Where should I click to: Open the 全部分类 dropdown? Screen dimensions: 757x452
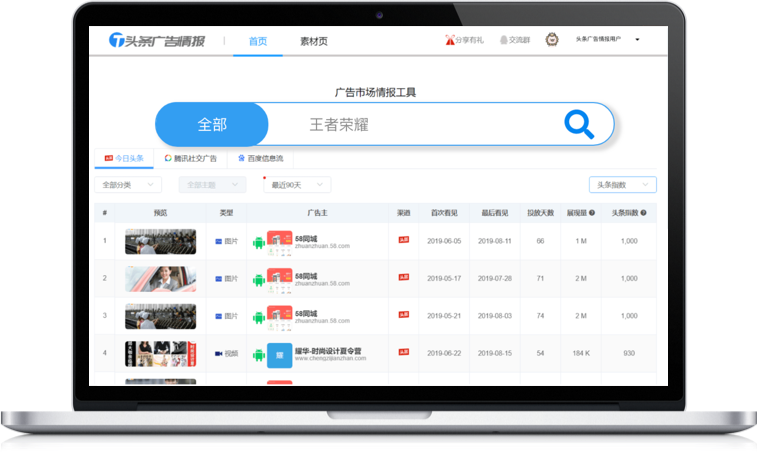[x=128, y=185]
